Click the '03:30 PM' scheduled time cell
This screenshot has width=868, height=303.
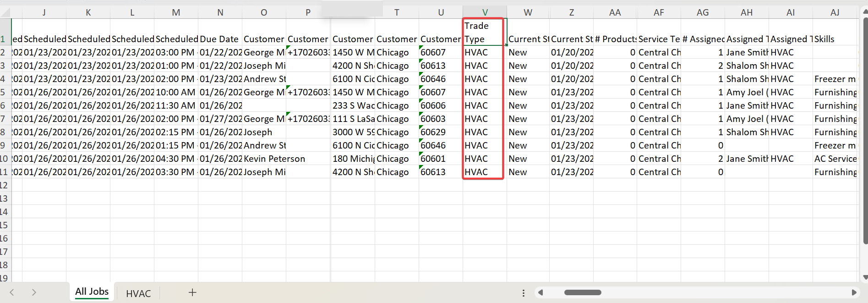(176, 172)
